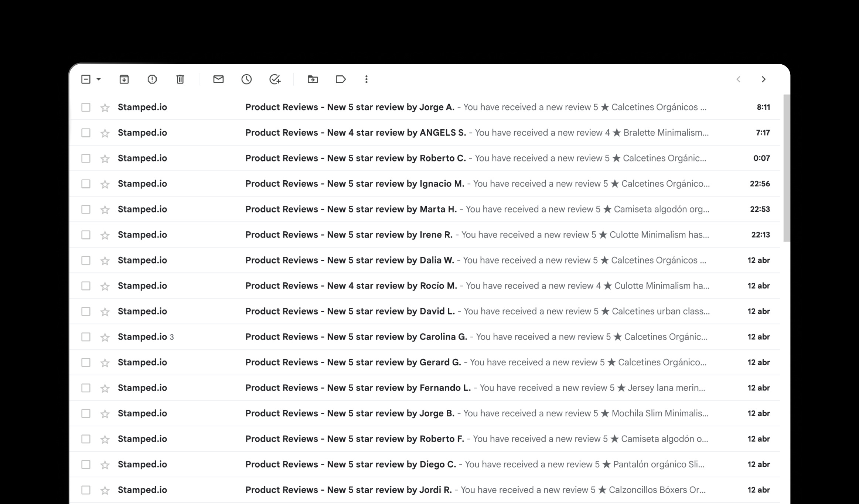Open the Culotte review by Irene R.

click(x=425, y=235)
